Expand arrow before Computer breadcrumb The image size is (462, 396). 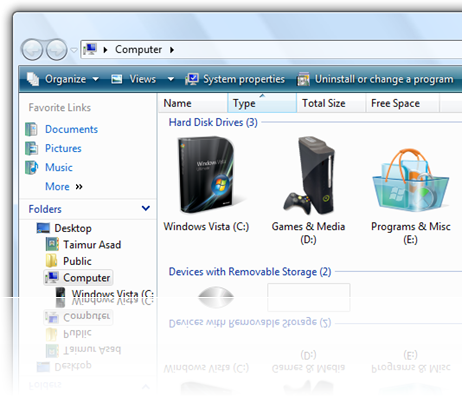tap(105, 50)
